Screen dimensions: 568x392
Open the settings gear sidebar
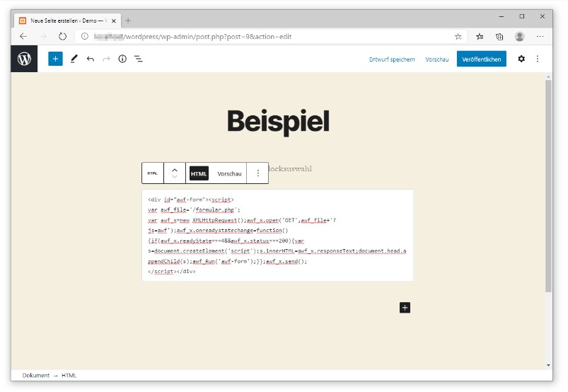pyautogui.click(x=521, y=59)
